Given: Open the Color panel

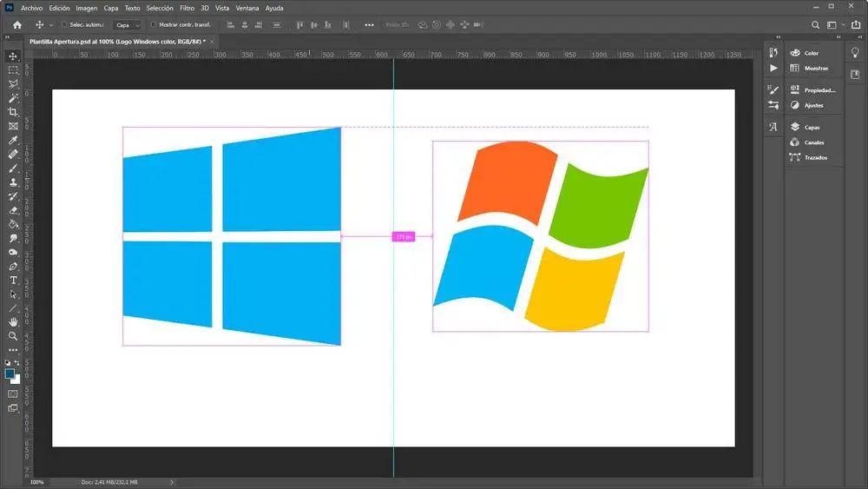Looking at the screenshot, I should (814, 53).
